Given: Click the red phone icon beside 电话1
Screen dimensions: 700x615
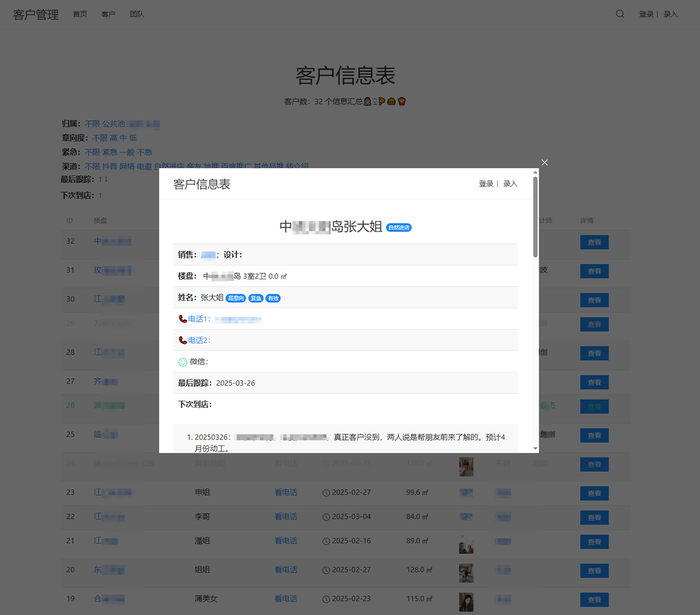Looking at the screenshot, I should 183,319.
